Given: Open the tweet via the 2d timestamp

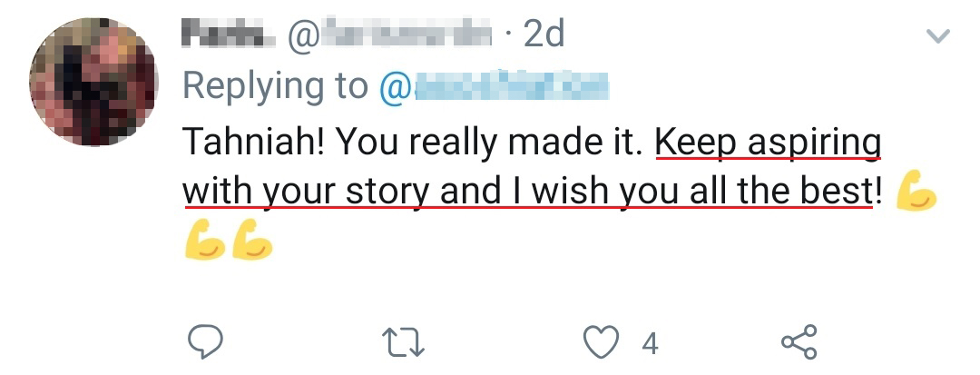Looking at the screenshot, I should point(544,35).
